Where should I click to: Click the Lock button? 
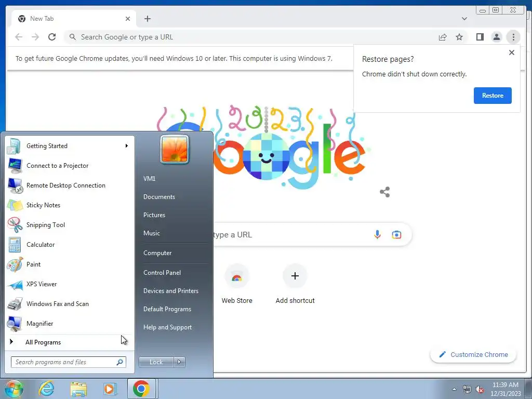(156, 362)
